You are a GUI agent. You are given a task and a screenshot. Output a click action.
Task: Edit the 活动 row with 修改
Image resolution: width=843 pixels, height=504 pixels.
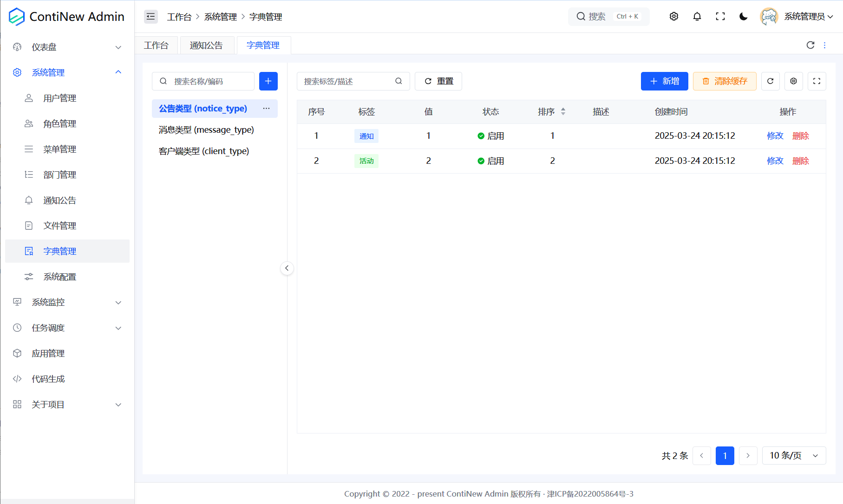775,161
